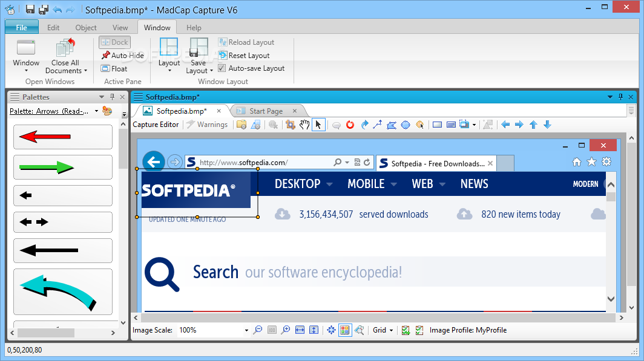Choose the line connector tool

(x=378, y=125)
